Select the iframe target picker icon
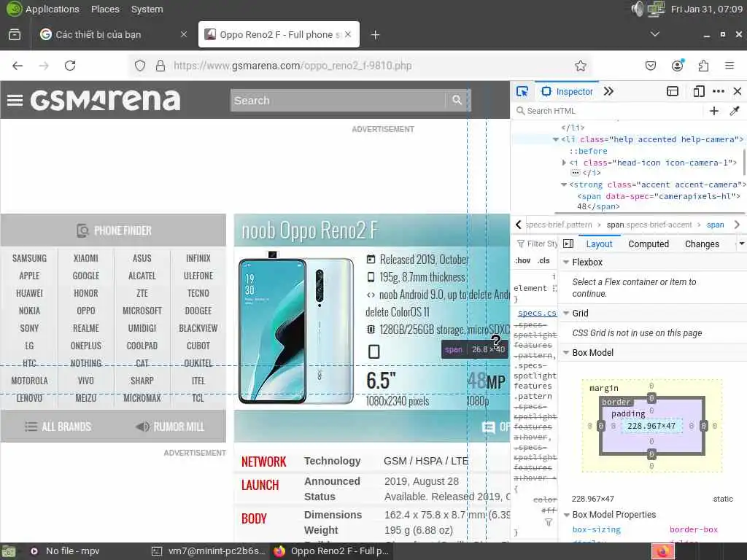This screenshot has width=747, height=560. coord(672,91)
